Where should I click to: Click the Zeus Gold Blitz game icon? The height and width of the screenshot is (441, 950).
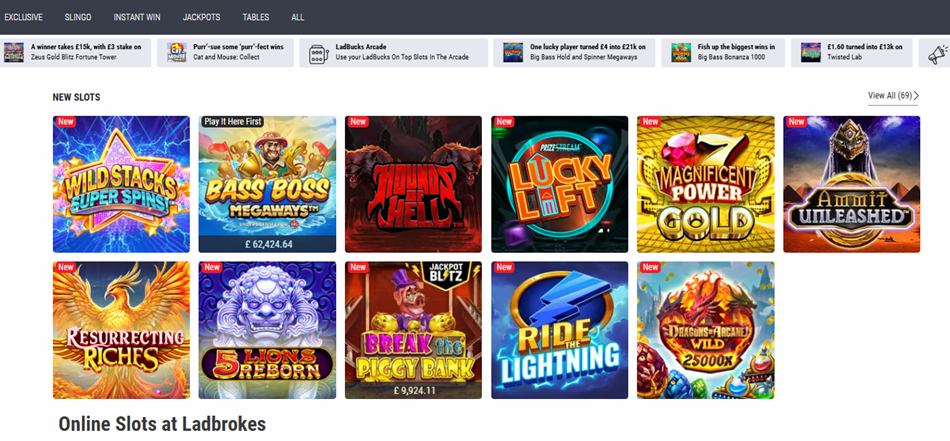click(x=14, y=53)
